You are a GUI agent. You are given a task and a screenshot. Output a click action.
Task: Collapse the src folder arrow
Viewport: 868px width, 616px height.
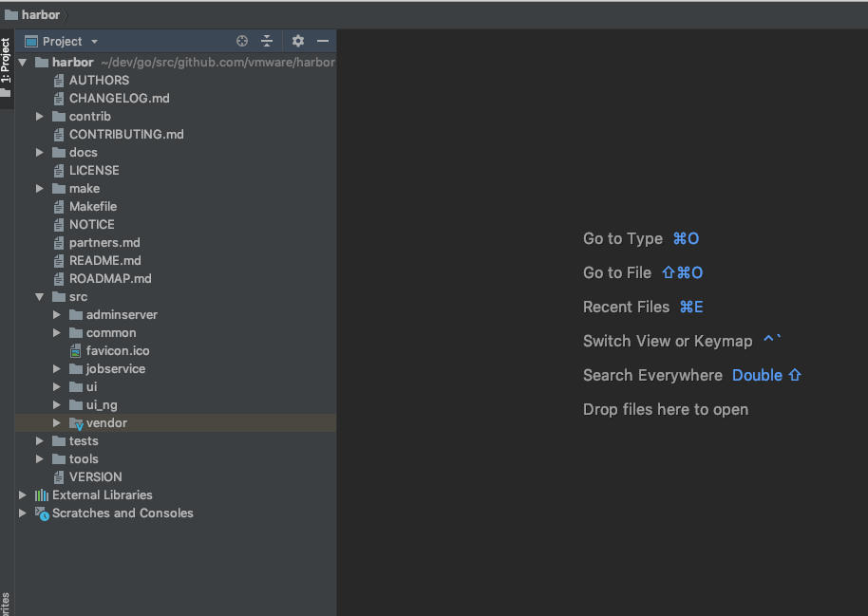[40, 297]
